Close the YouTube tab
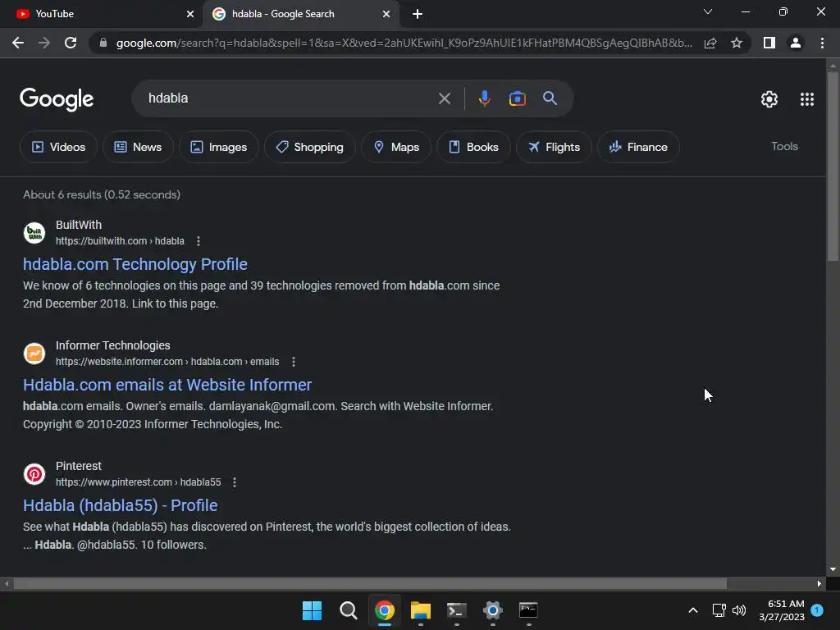The width and height of the screenshot is (840, 630). pyautogui.click(x=190, y=14)
